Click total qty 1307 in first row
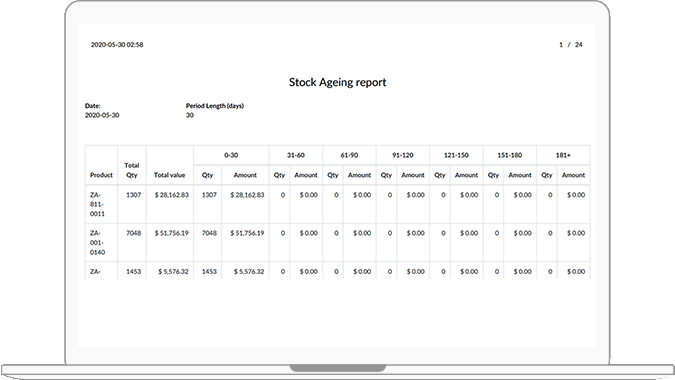The width and height of the screenshot is (675, 380). tap(133, 195)
